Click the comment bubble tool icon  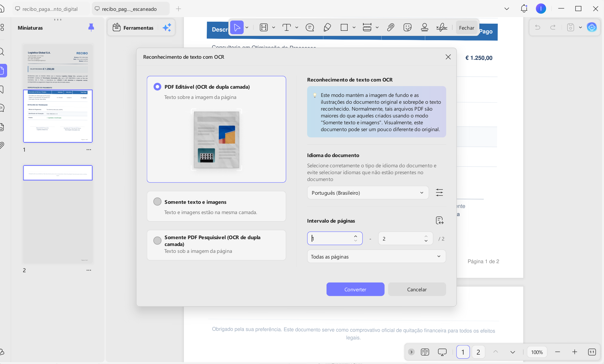310,28
